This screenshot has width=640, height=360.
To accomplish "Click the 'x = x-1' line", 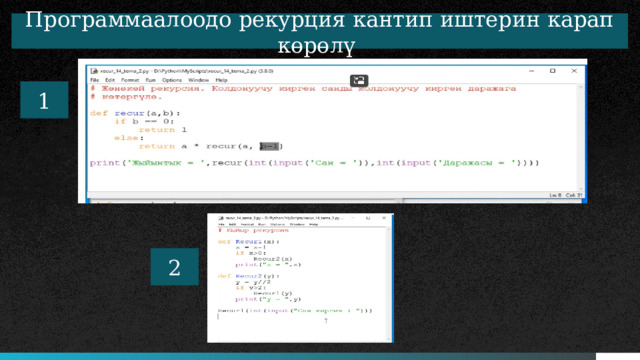I will pos(251,247).
